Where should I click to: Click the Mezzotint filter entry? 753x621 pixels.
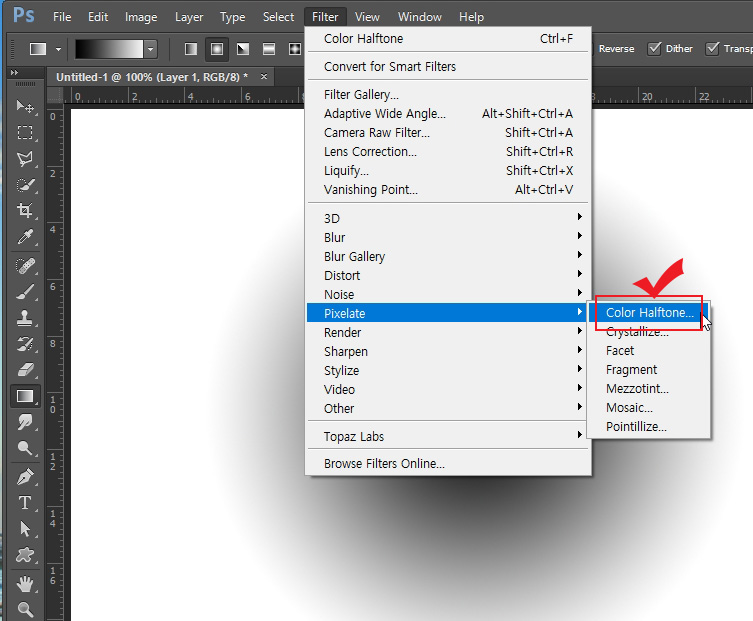(x=648, y=389)
